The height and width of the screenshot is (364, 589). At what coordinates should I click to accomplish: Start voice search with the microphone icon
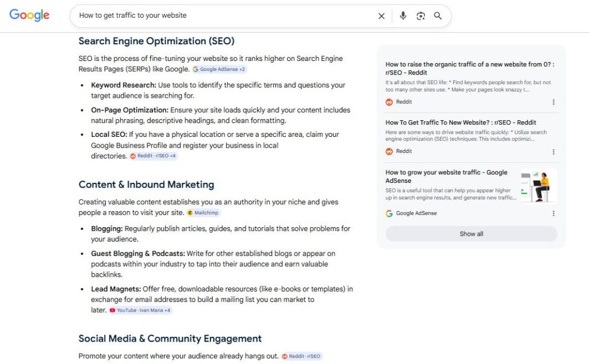coord(403,16)
